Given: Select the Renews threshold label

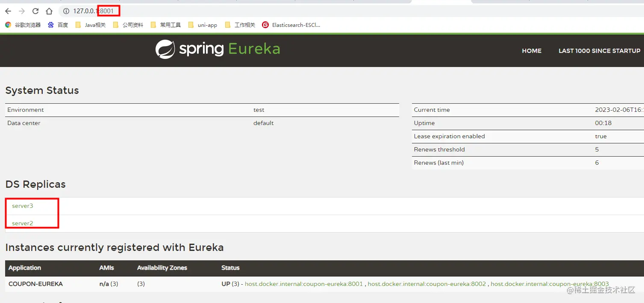Looking at the screenshot, I should click(x=439, y=149).
